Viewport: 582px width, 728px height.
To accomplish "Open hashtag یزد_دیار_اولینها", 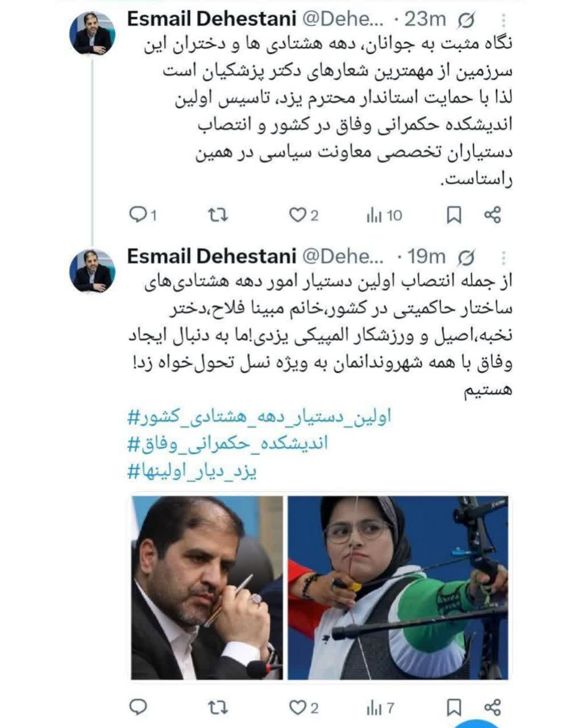I will pos(192,471).
